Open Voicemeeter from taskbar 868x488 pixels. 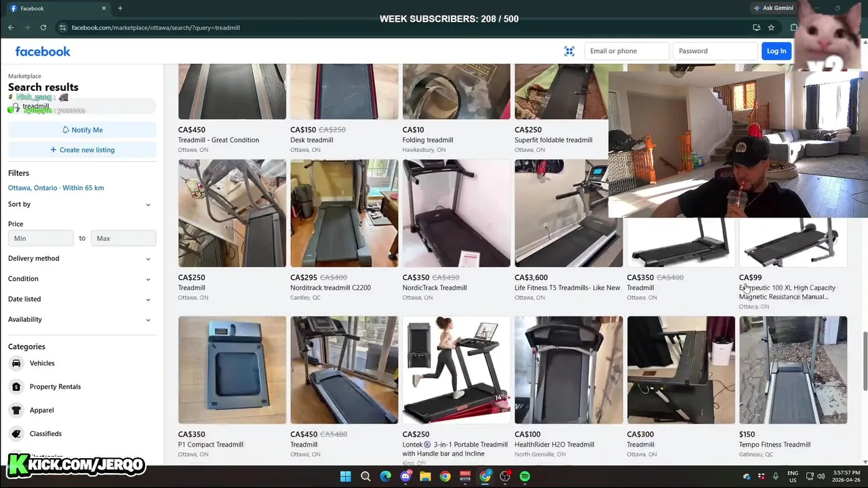click(x=465, y=476)
